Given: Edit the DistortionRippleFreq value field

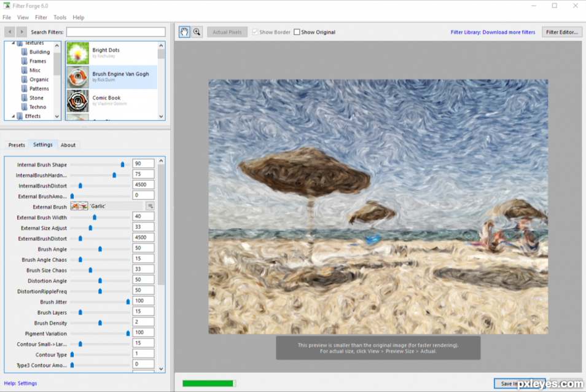Looking at the screenshot, I should (x=143, y=291).
